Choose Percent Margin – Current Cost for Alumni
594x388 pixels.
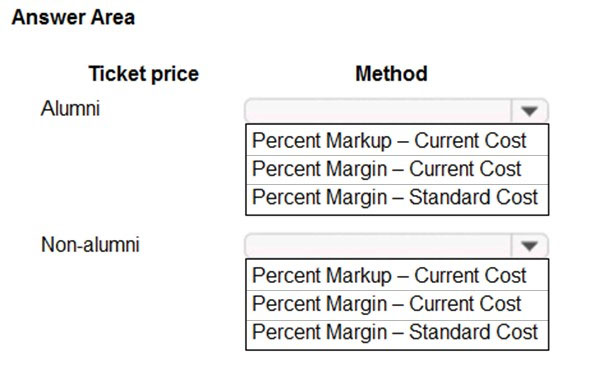pyautogui.click(x=397, y=169)
